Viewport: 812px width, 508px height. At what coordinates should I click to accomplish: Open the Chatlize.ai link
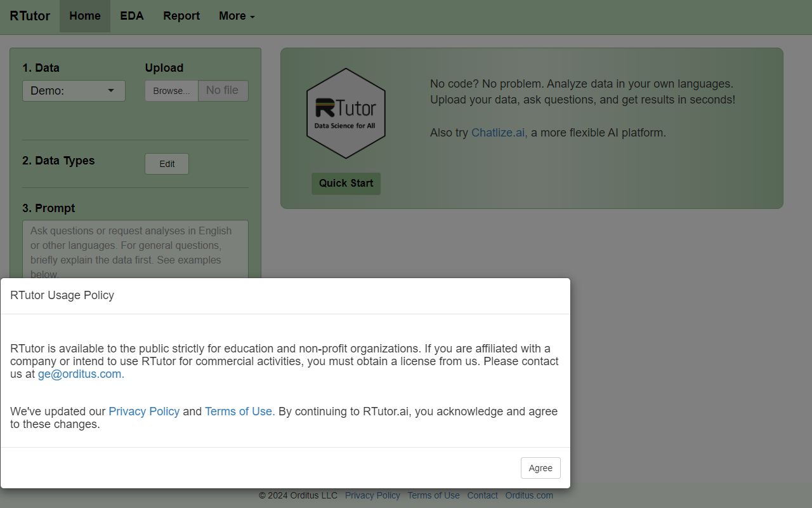[499, 133]
